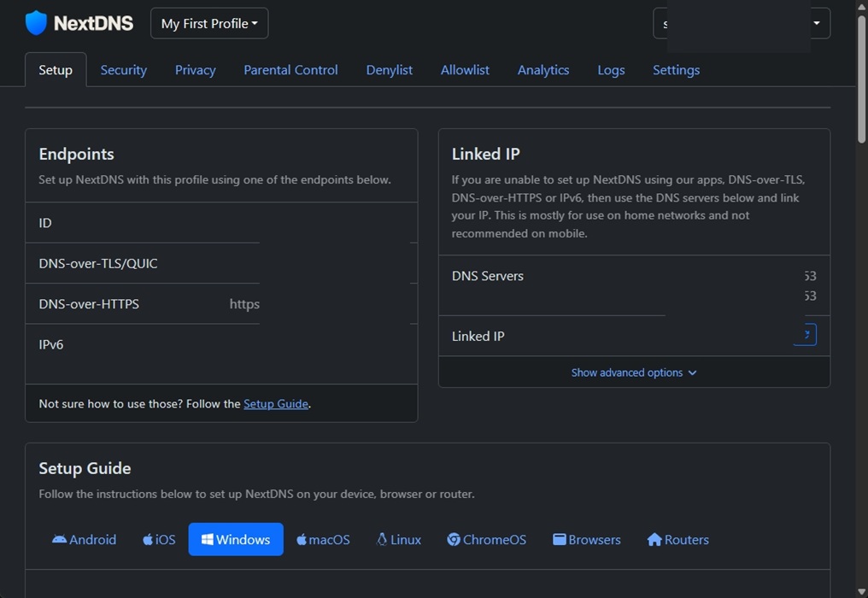This screenshot has height=598, width=868.
Task: Open the My First Profile dropdown
Action: [208, 23]
